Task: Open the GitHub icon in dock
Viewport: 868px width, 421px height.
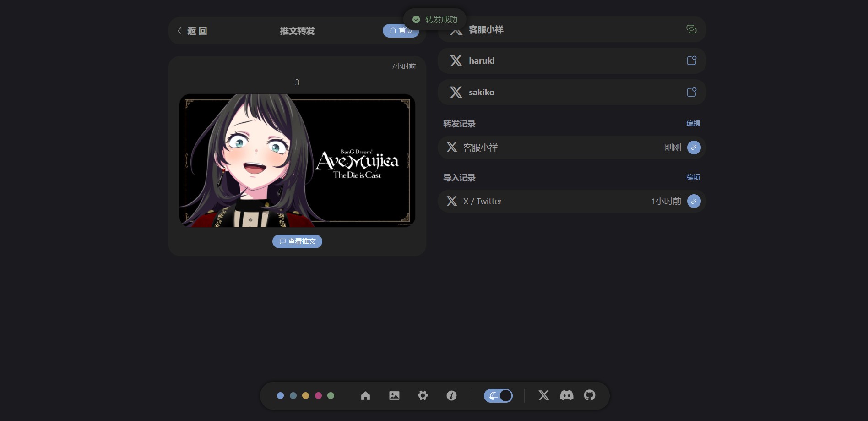Action: [x=590, y=395]
